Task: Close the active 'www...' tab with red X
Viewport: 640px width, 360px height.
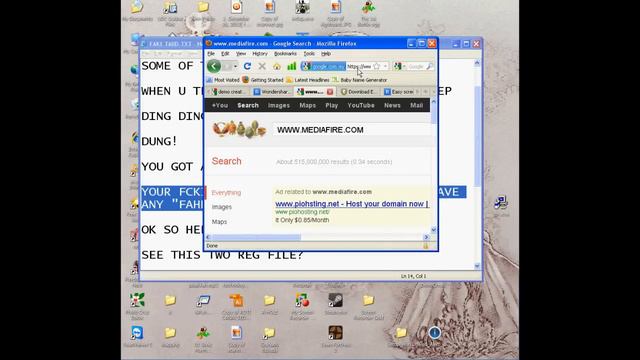Action: pos(330,92)
